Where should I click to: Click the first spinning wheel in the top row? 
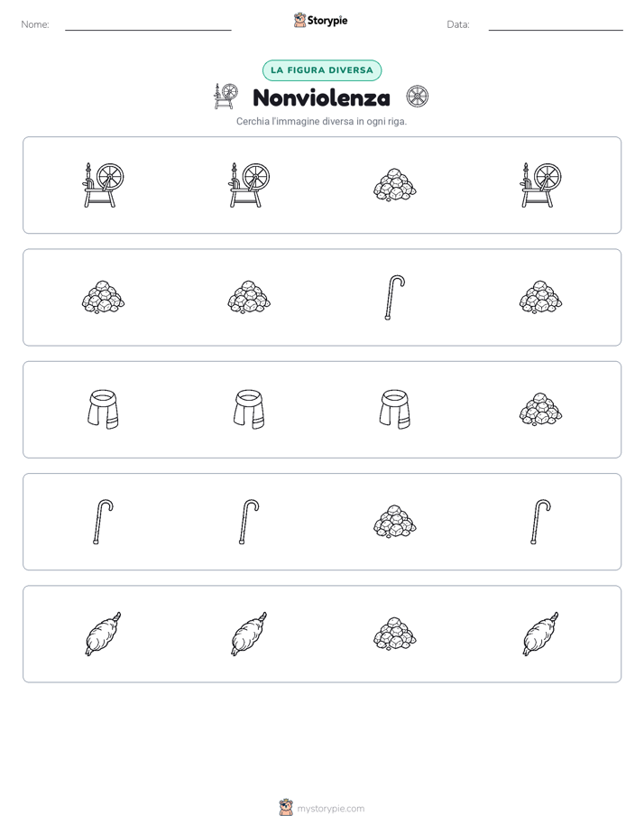point(103,185)
